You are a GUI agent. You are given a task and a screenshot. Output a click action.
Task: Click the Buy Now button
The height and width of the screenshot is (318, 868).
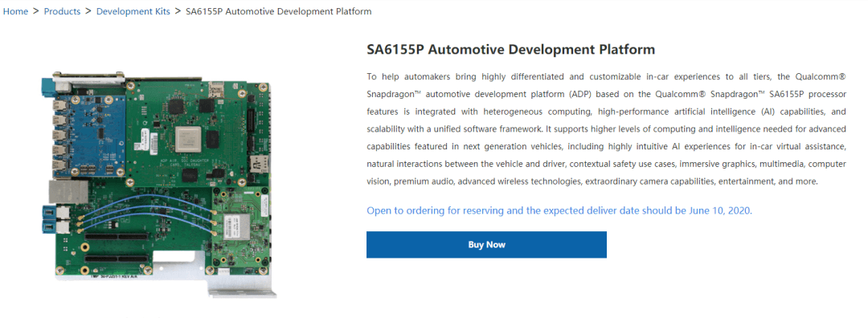486,244
